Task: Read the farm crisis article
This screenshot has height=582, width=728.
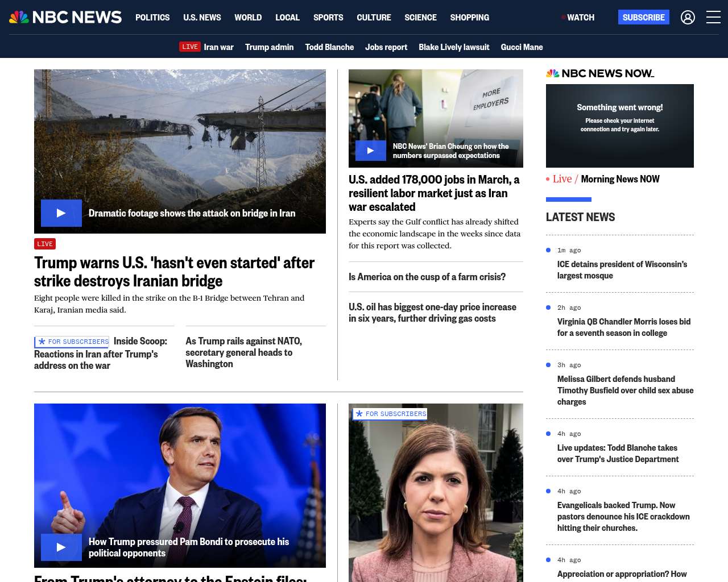Action: coord(427,277)
